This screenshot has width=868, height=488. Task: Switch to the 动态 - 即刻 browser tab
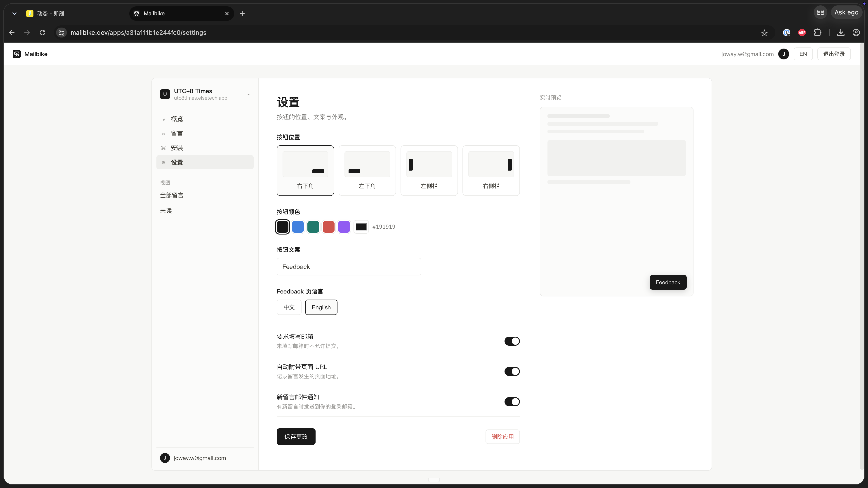74,14
